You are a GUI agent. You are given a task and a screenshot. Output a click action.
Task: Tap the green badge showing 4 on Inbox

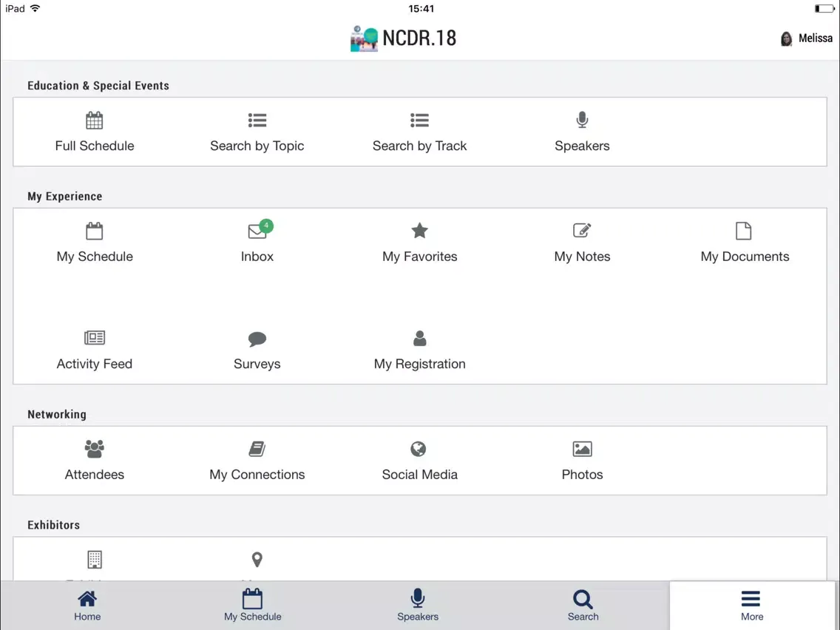pos(266,226)
